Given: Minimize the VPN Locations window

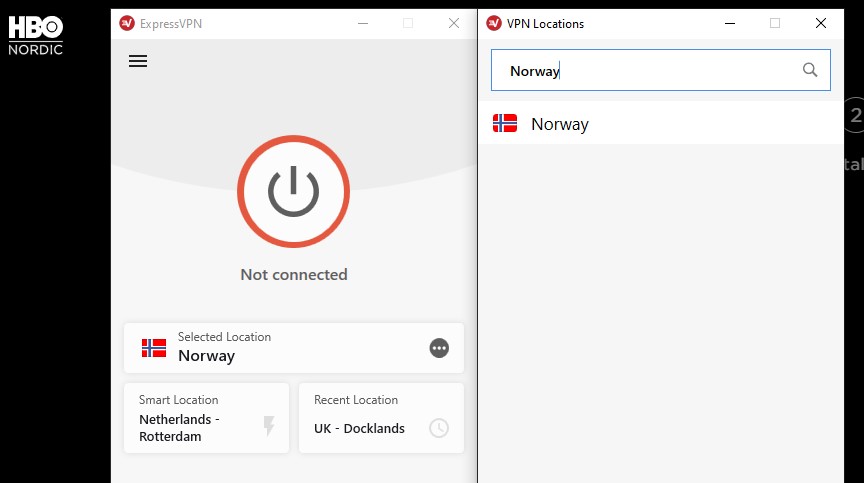Looking at the screenshot, I should [x=730, y=23].
